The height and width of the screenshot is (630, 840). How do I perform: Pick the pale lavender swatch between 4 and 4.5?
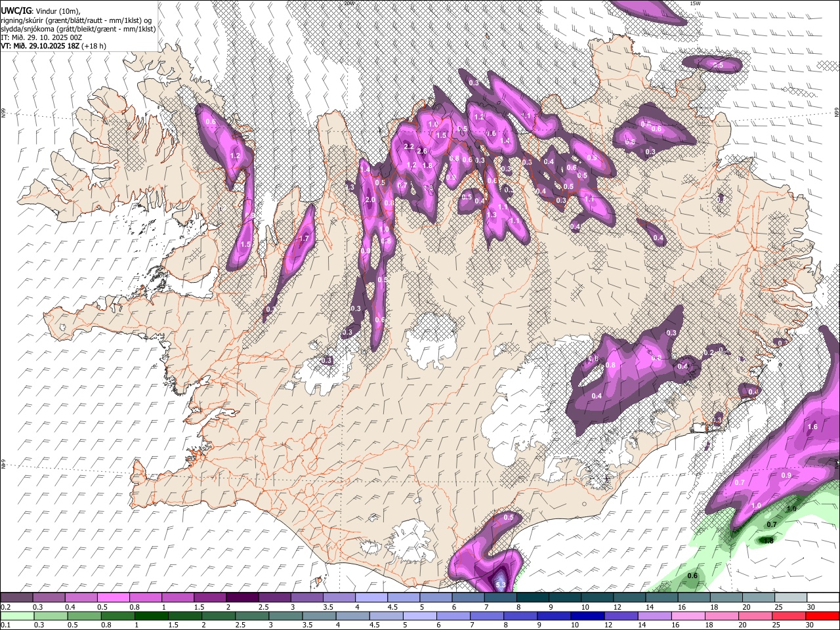[370, 598]
